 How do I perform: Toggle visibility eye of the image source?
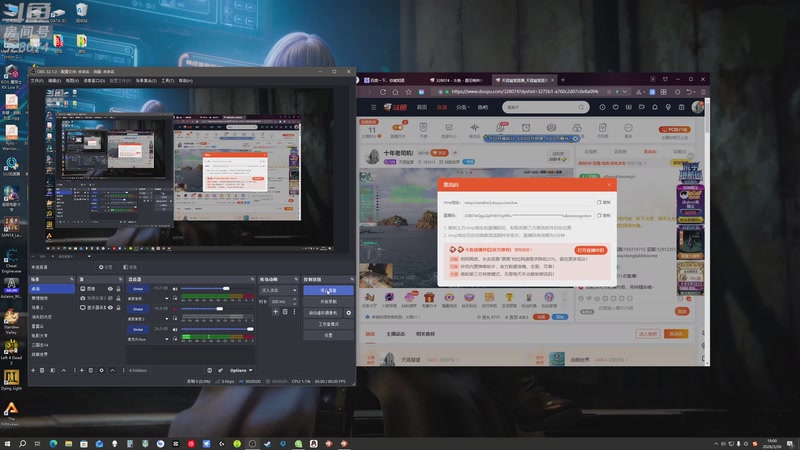click(110, 289)
